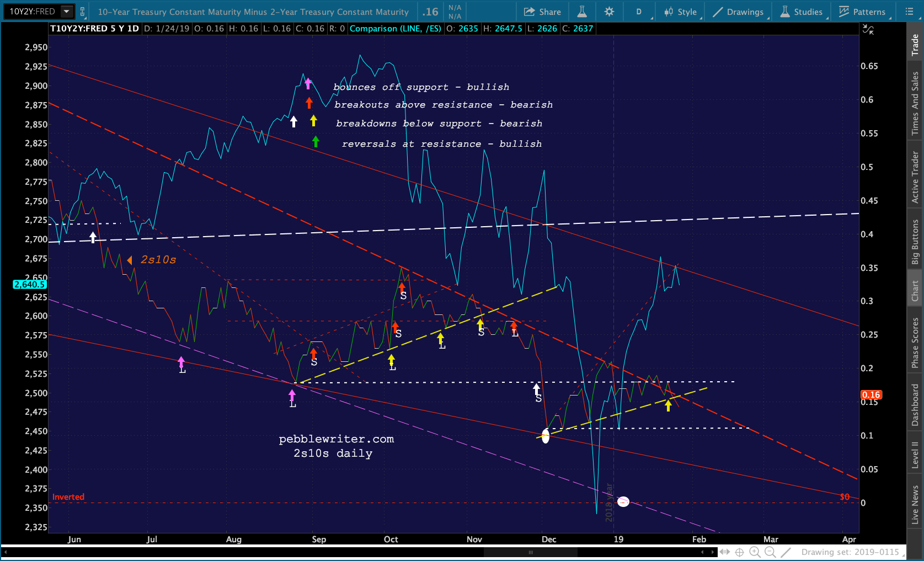Open chart settings gear icon
The height and width of the screenshot is (561, 924).
(609, 12)
